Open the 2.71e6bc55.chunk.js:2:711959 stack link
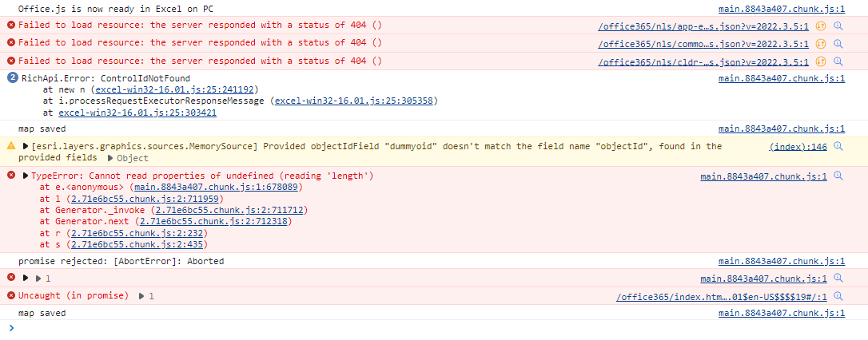This screenshot has height=340, width=868. (x=146, y=199)
